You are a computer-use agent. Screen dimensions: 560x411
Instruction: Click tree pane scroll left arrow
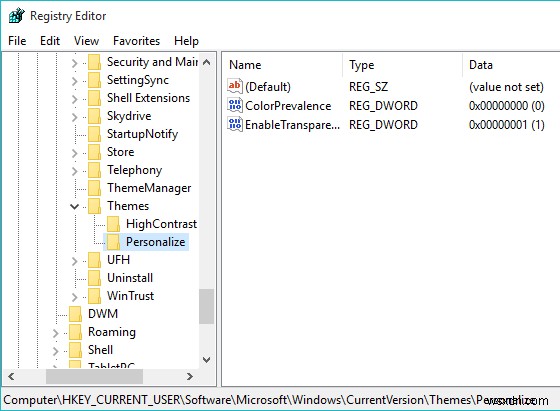(x=11, y=376)
